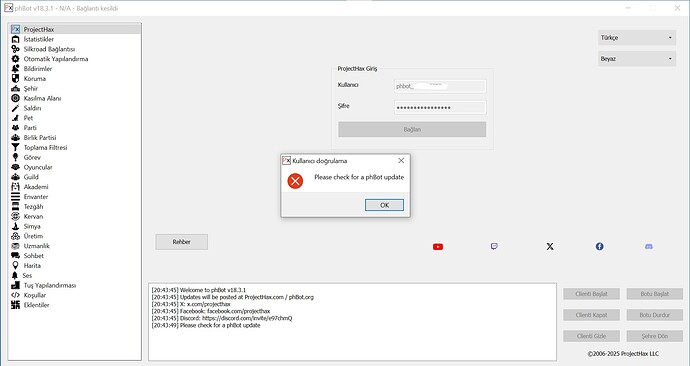The width and height of the screenshot is (690, 366).
Task: Open the Discord social icon
Action: (x=649, y=247)
